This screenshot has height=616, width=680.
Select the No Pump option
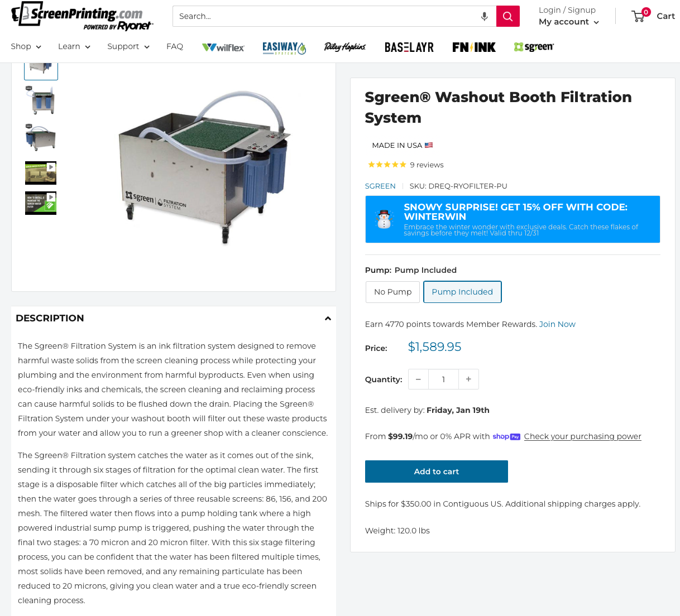coord(392,292)
